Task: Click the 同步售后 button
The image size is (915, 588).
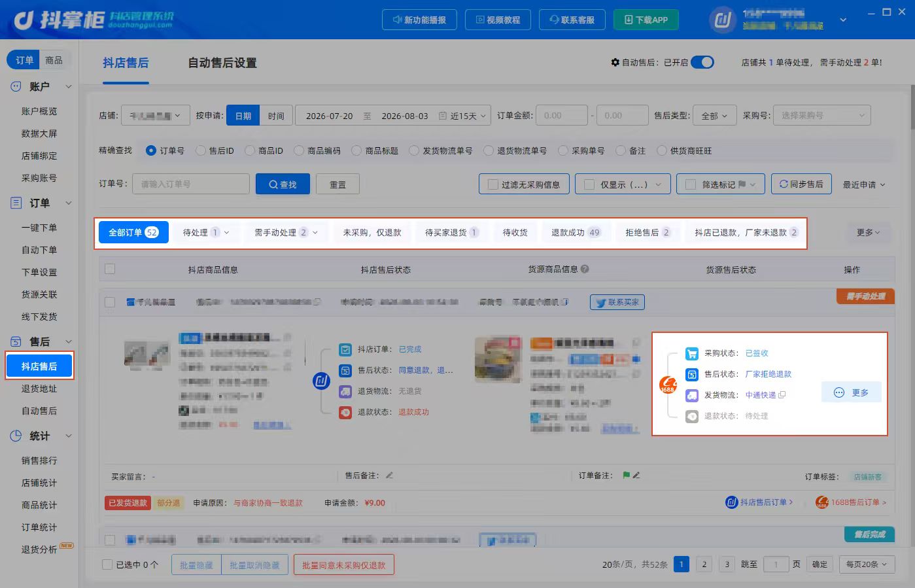Action: click(801, 184)
